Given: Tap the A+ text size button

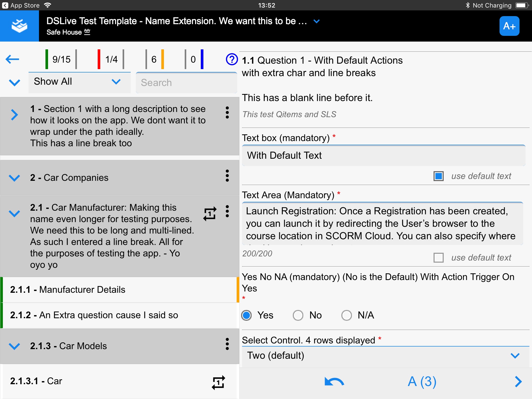Looking at the screenshot, I should click(x=509, y=26).
